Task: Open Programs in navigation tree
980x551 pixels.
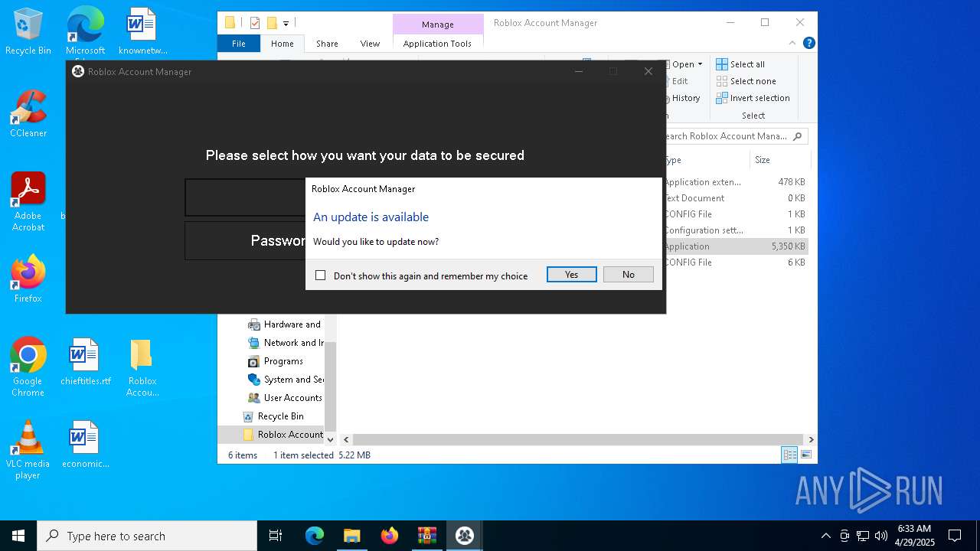Action: 276,361
